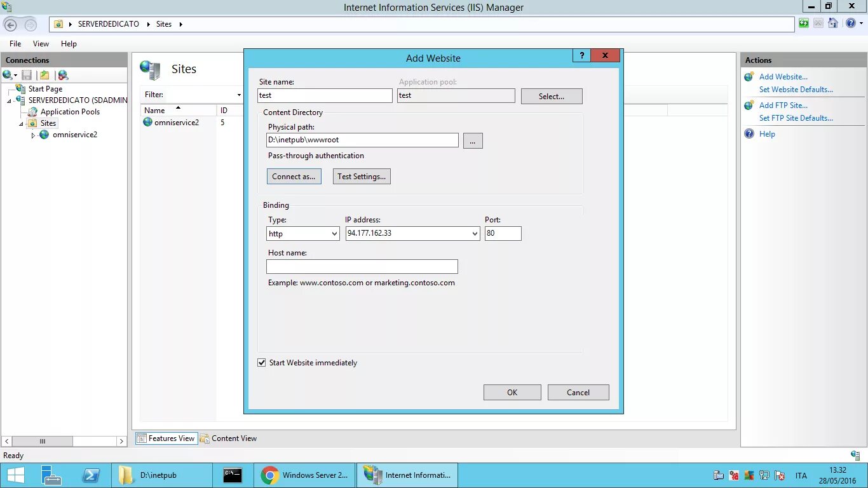Click the Help icon in Actions pane
Viewport: 868px width, 488px height.
[750, 134]
